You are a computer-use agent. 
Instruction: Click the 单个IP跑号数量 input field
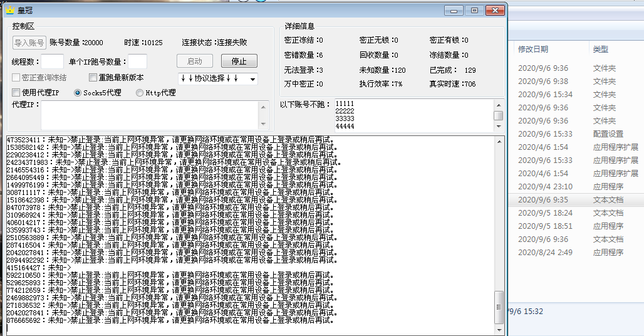click(x=137, y=61)
